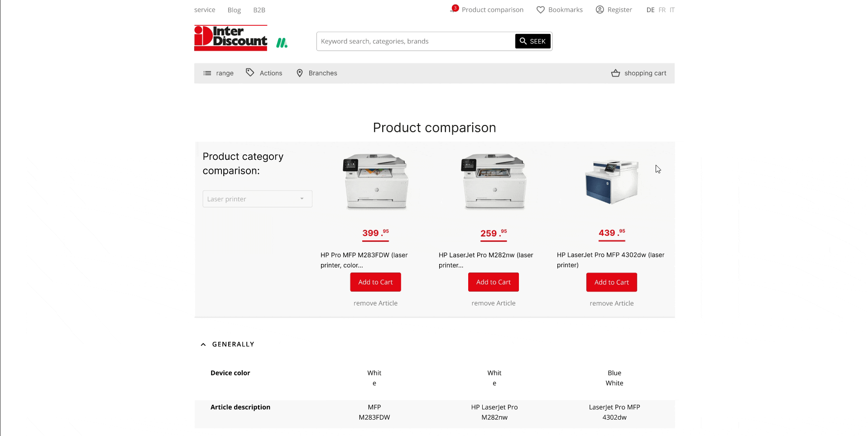The image size is (868, 436).
Task: Remove the M283FDW article from comparison
Action: 375,303
